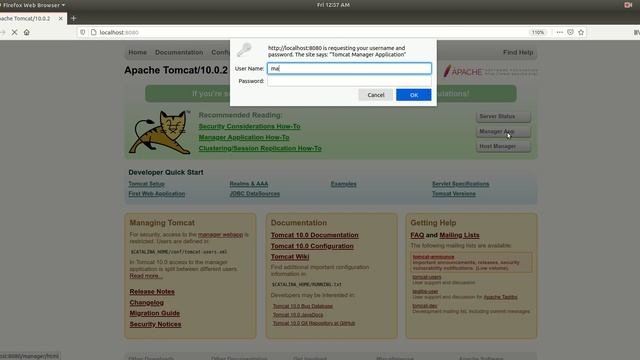Open the Home nav item
Image resolution: width=640 pixels, height=360 pixels.
[x=138, y=52]
